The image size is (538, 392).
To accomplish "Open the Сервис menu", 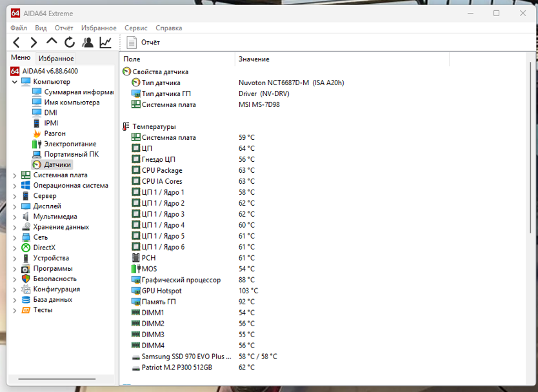I will pos(136,28).
